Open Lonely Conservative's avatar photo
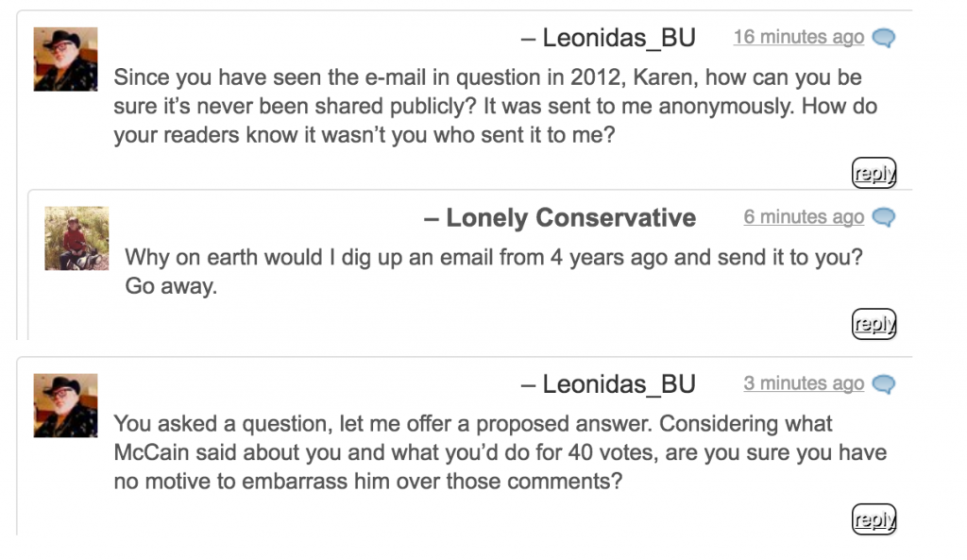 pyautogui.click(x=76, y=238)
